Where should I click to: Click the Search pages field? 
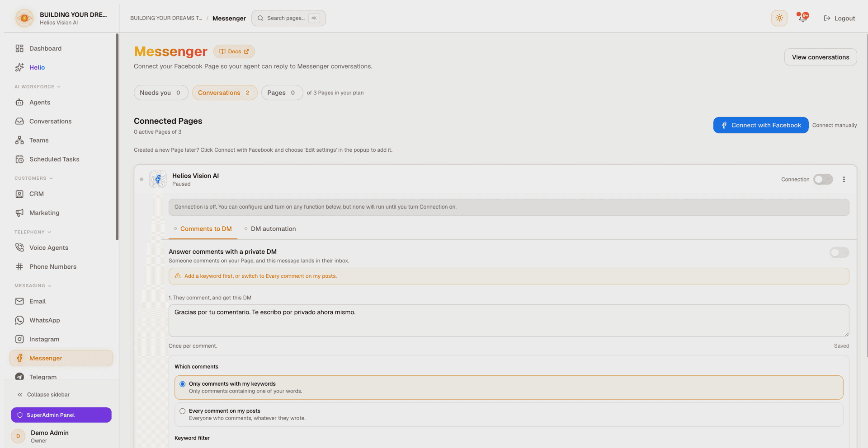click(288, 18)
